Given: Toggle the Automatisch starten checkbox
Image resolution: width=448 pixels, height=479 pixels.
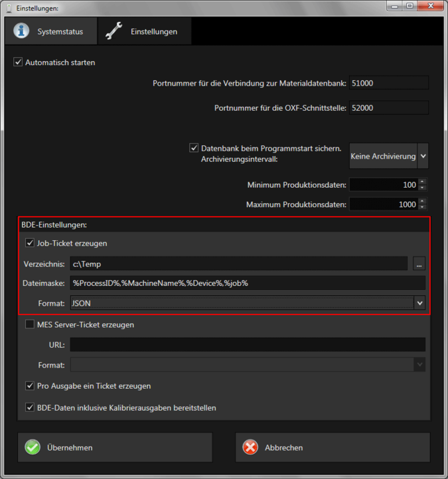Looking at the screenshot, I should pyautogui.click(x=18, y=62).
